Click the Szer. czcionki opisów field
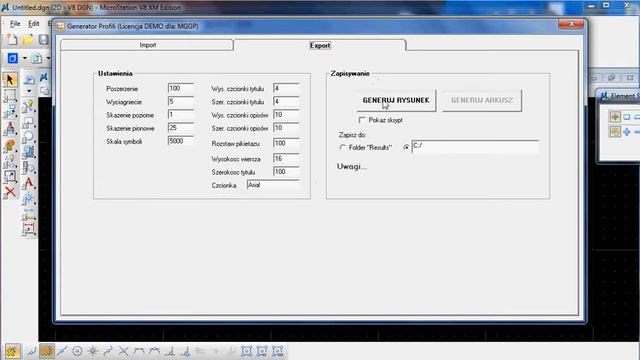Image resolution: width=640 pixels, height=360 pixels. [x=286, y=128]
